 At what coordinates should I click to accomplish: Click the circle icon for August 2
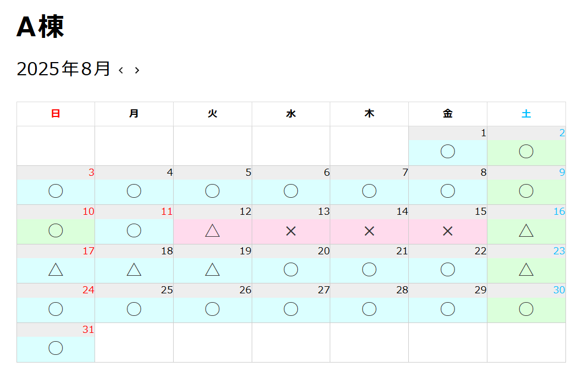coord(526,152)
